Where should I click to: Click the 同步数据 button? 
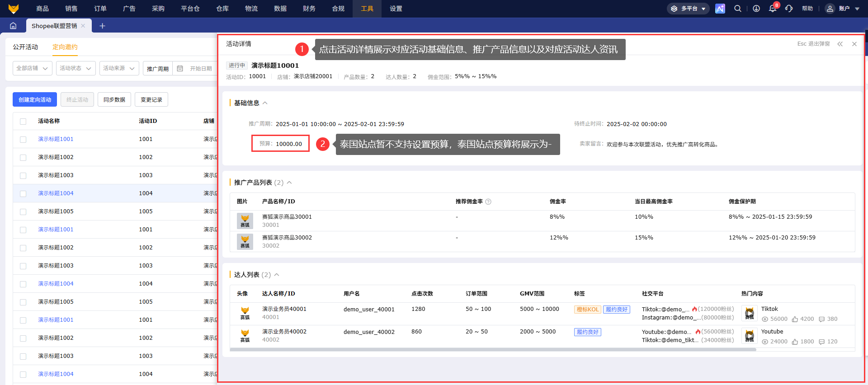coord(114,100)
